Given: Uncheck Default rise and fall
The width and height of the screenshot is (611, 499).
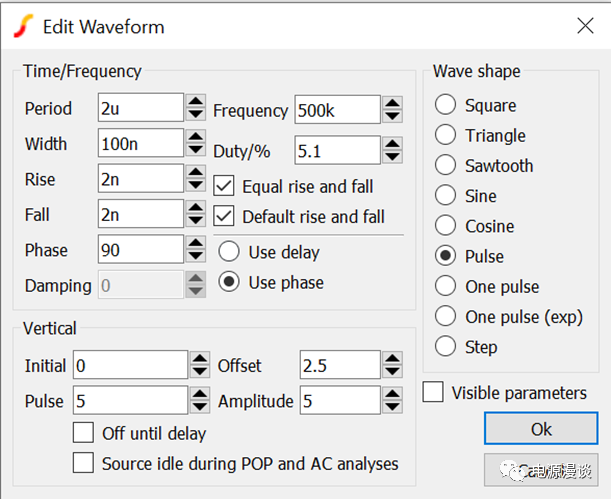Looking at the screenshot, I should (224, 216).
